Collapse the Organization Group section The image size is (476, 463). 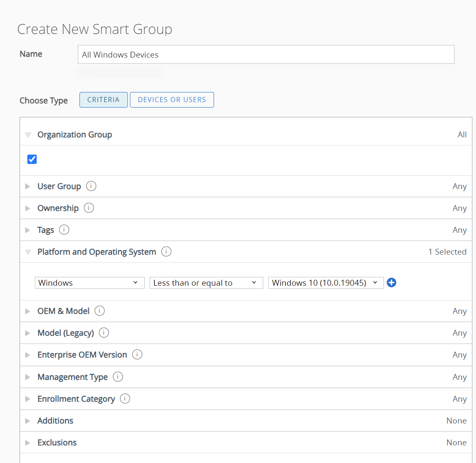click(28, 134)
